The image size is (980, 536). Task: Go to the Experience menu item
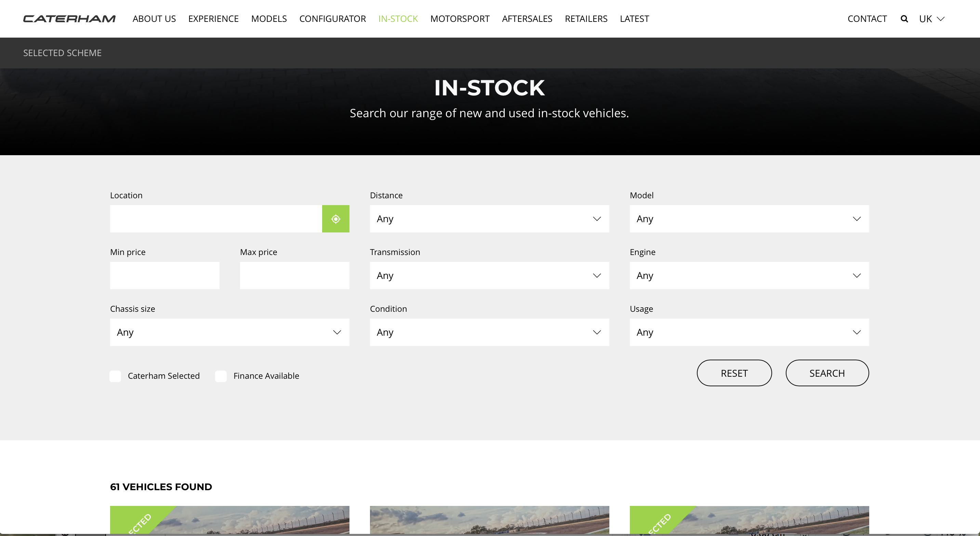click(213, 19)
